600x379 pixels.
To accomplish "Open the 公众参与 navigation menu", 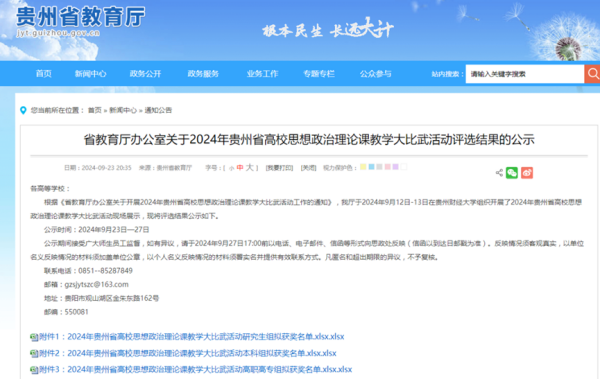I will point(375,74).
